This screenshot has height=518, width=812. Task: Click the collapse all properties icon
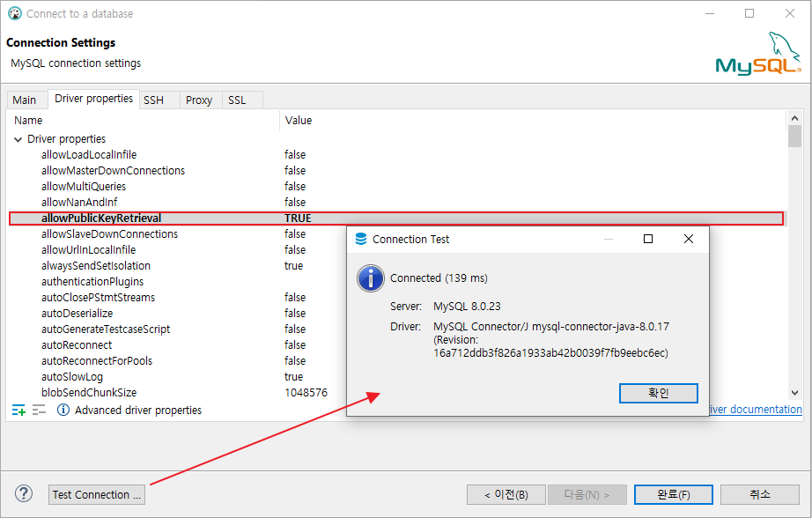pos(39,411)
